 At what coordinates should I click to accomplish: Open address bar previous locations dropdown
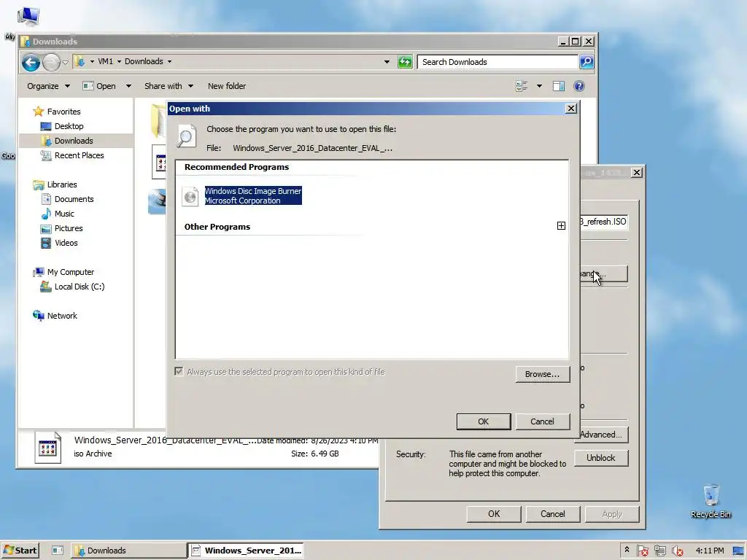(x=387, y=62)
